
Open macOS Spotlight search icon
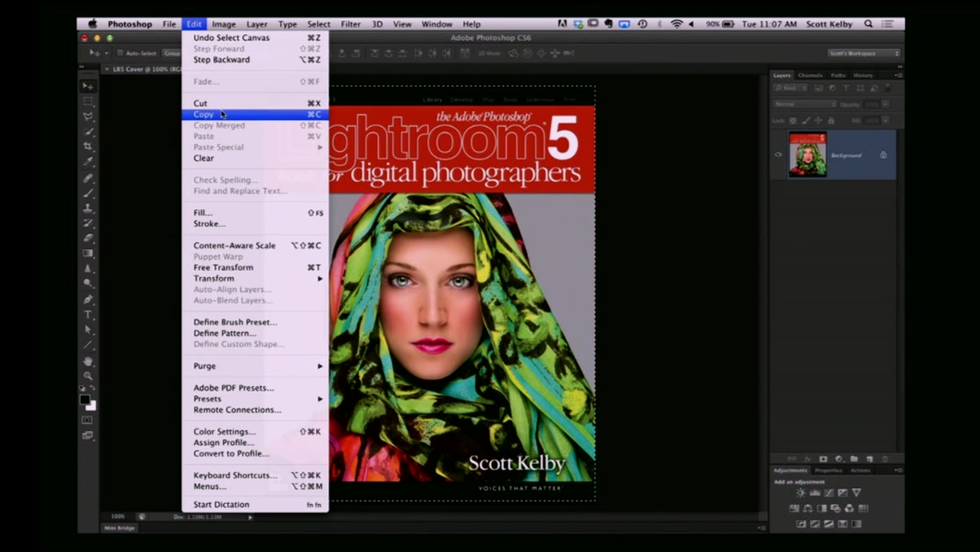tap(868, 24)
